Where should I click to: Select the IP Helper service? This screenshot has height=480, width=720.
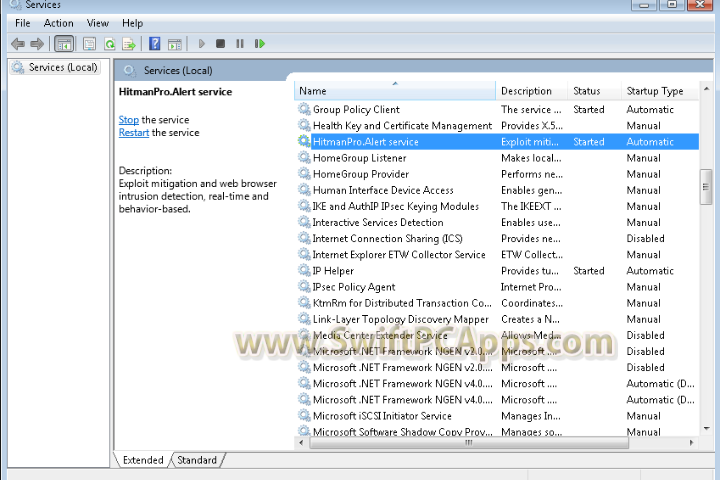tap(497, 271)
